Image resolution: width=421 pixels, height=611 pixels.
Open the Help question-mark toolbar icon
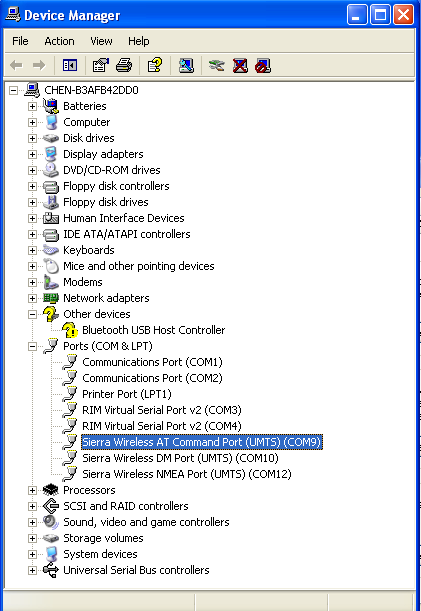point(155,65)
